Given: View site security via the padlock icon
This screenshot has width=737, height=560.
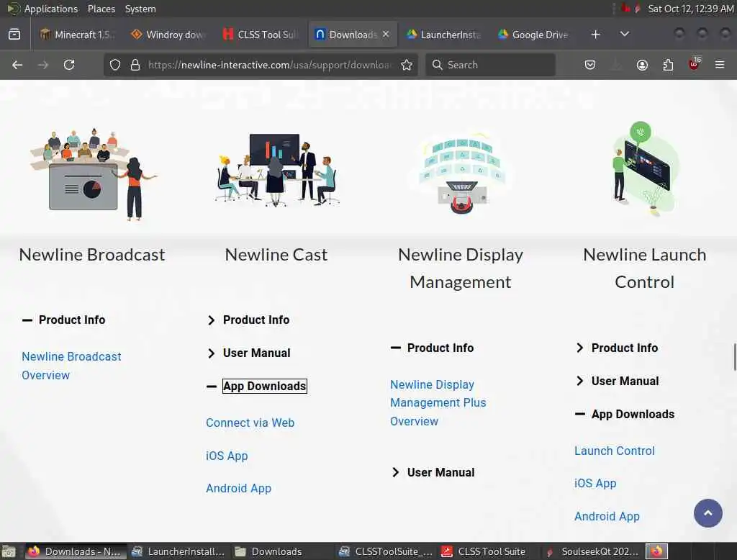Looking at the screenshot, I should tap(135, 65).
